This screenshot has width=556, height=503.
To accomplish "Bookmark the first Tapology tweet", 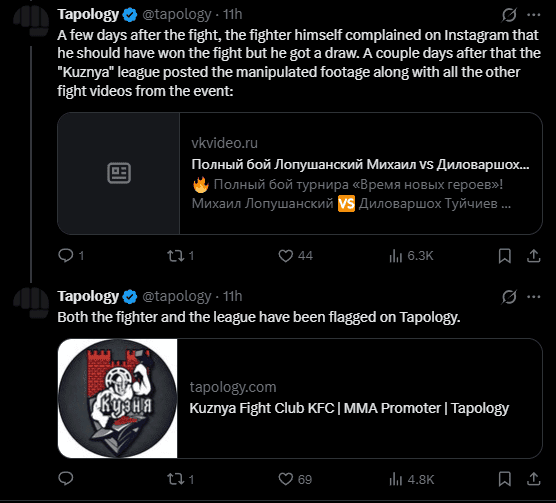I will tap(505, 256).
